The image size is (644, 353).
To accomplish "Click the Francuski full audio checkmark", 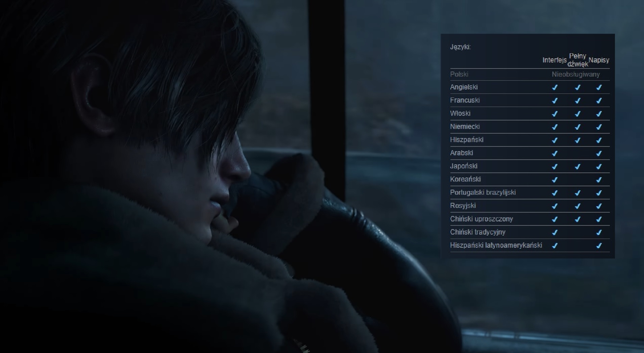I will [577, 101].
